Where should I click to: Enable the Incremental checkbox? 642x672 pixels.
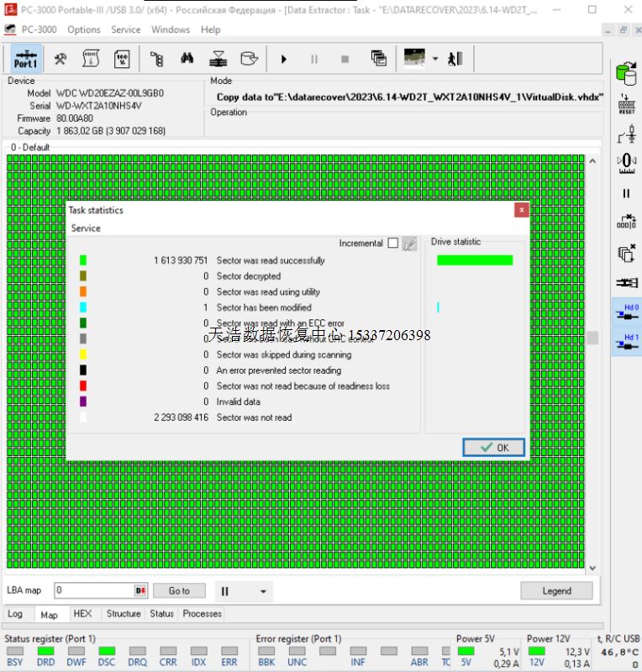(x=392, y=244)
